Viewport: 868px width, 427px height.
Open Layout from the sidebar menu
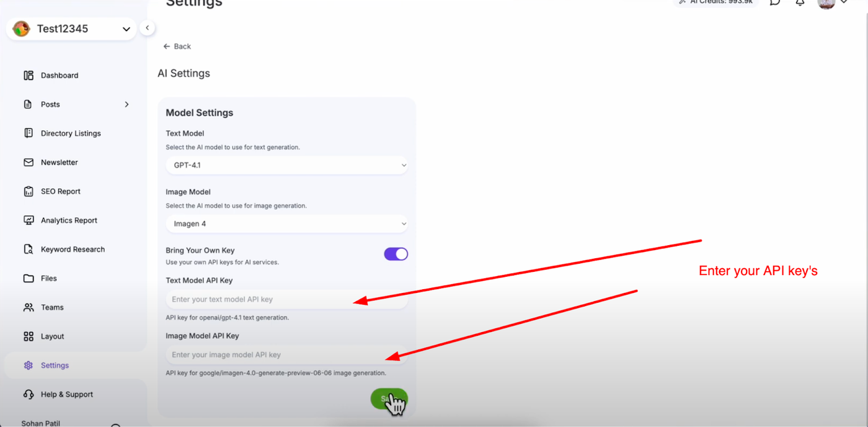coord(52,336)
